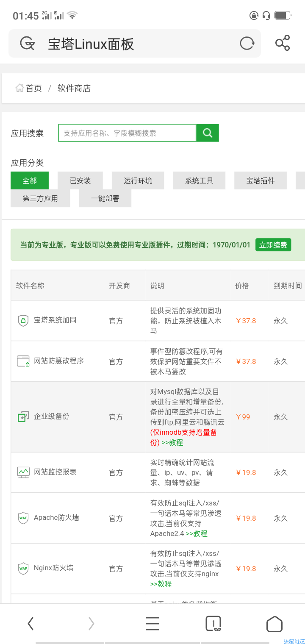This screenshot has height=644, width=305.
Task: Tap the battery status icon
Action: [283, 16]
